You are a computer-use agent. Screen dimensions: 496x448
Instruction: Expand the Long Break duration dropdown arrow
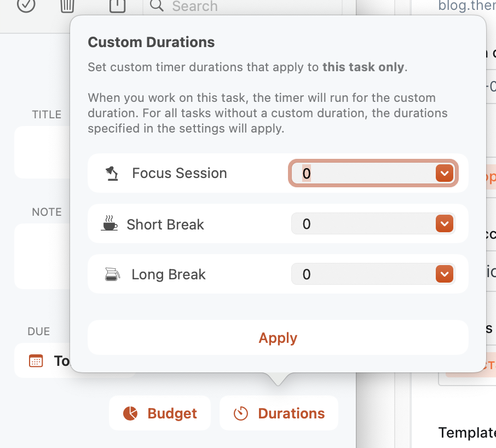coord(444,274)
